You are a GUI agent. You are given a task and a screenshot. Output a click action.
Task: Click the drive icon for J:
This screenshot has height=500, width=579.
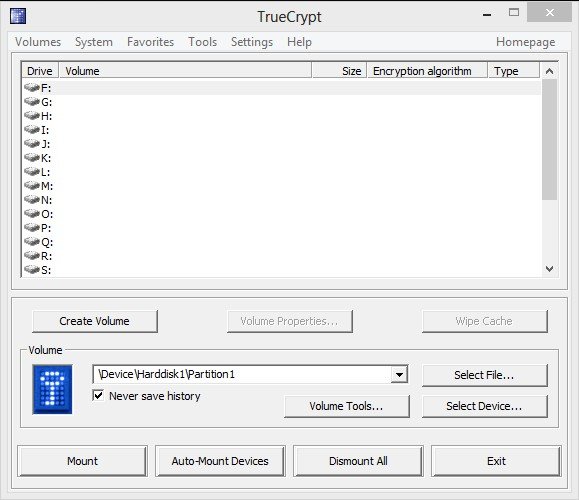click(32, 144)
